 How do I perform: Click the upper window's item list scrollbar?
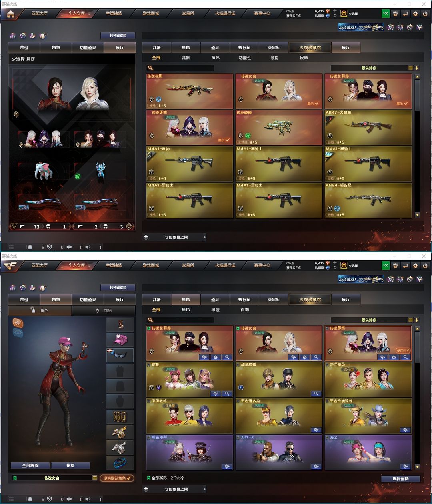click(x=417, y=96)
